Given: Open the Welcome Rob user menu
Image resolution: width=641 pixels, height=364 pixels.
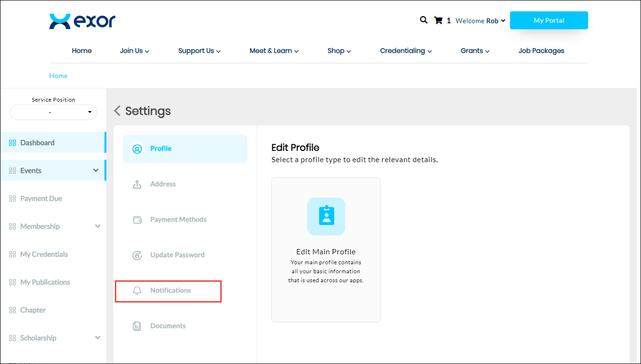Looking at the screenshot, I should click(480, 21).
